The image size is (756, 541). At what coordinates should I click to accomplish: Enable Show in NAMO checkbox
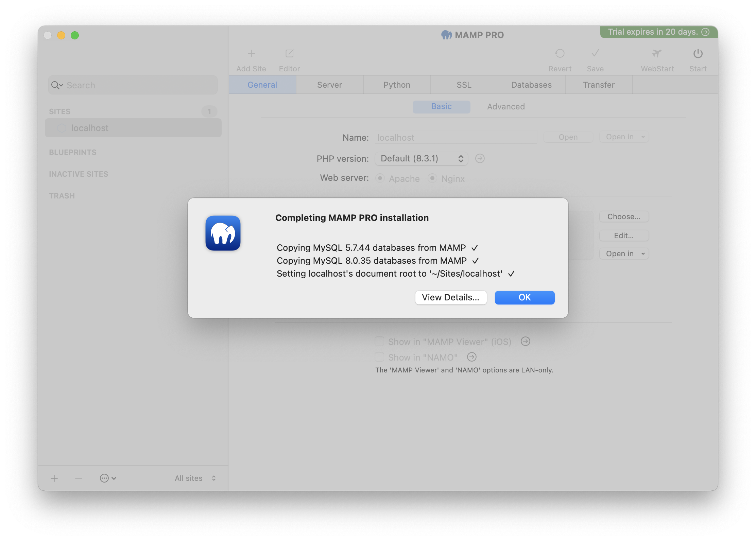pyautogui.click(x=379, y=357)
